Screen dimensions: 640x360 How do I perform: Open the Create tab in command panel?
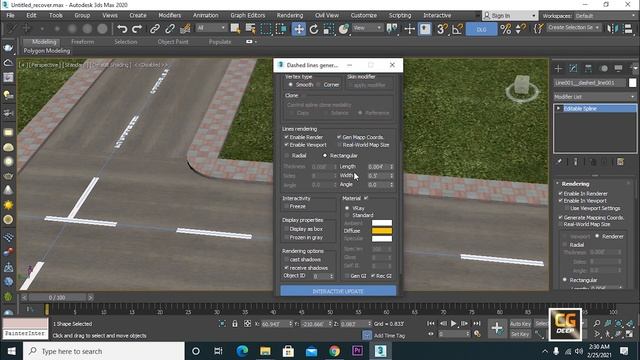pos(558,69)
